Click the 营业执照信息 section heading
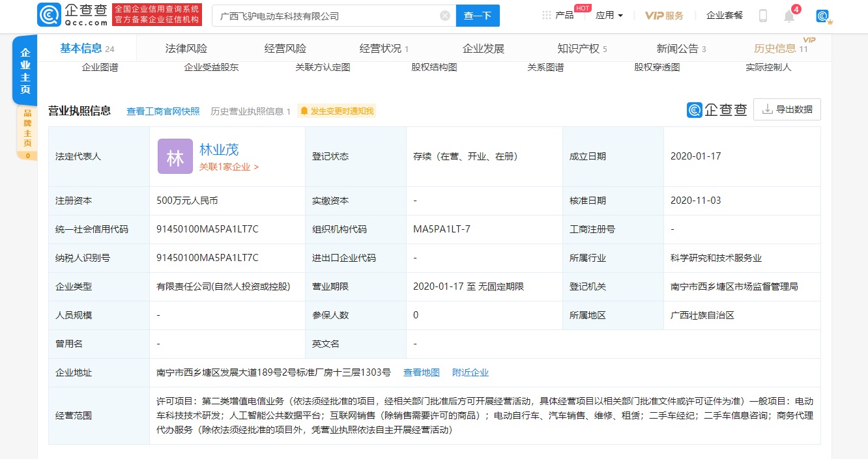 (x=80, y=111)
